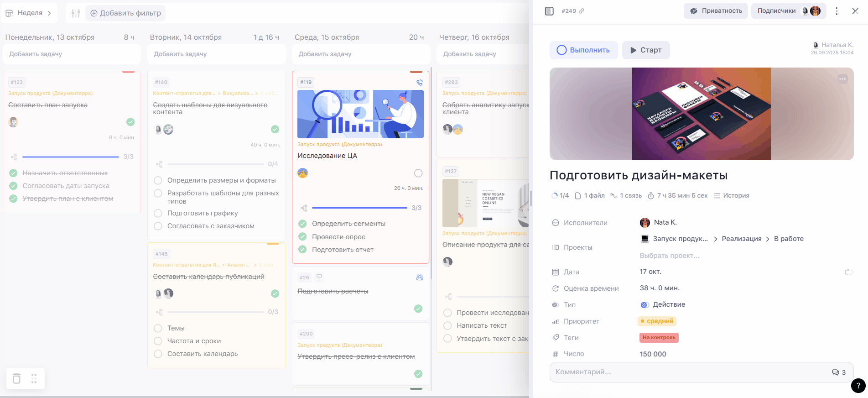Open the 'История' tab

click(x=731, y=195)
